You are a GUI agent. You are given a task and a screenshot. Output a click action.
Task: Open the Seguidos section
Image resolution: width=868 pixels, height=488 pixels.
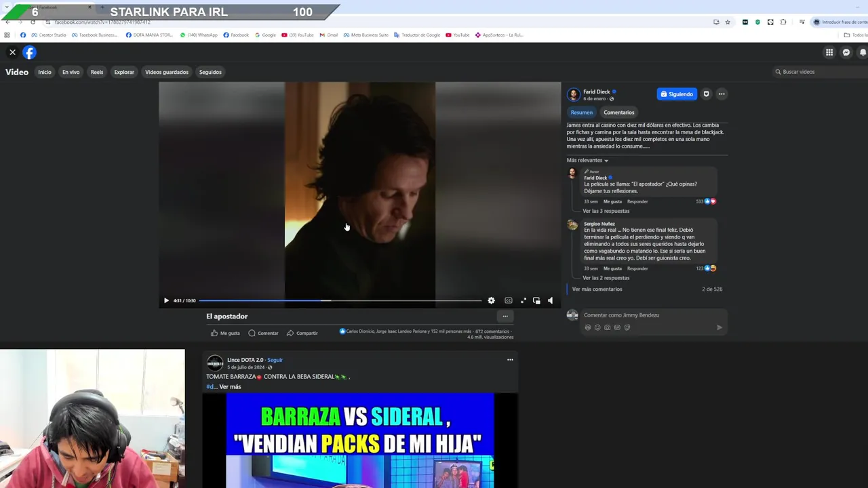[x=210, y=72]
